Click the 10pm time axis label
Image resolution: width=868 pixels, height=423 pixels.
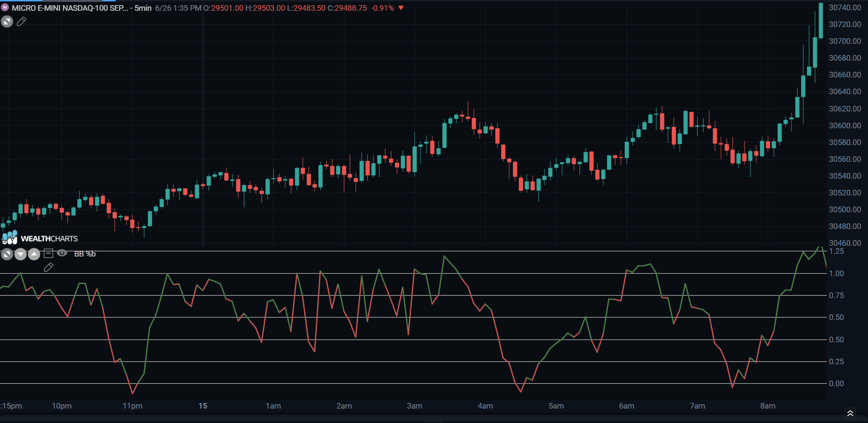click(62, 406)
